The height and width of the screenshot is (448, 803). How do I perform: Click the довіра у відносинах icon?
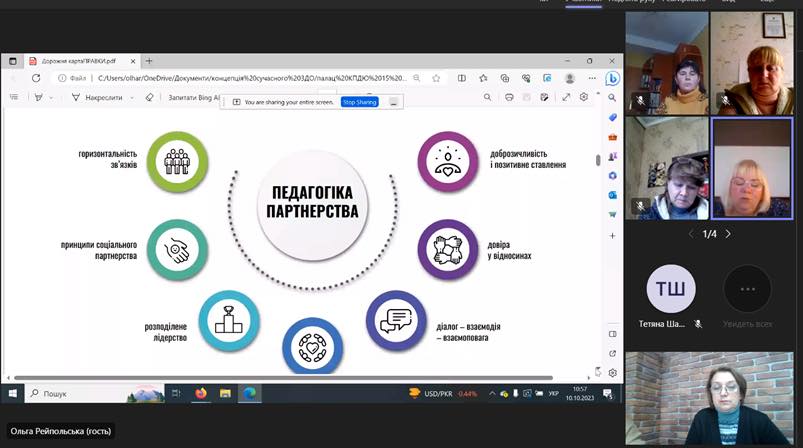(448, 250)
